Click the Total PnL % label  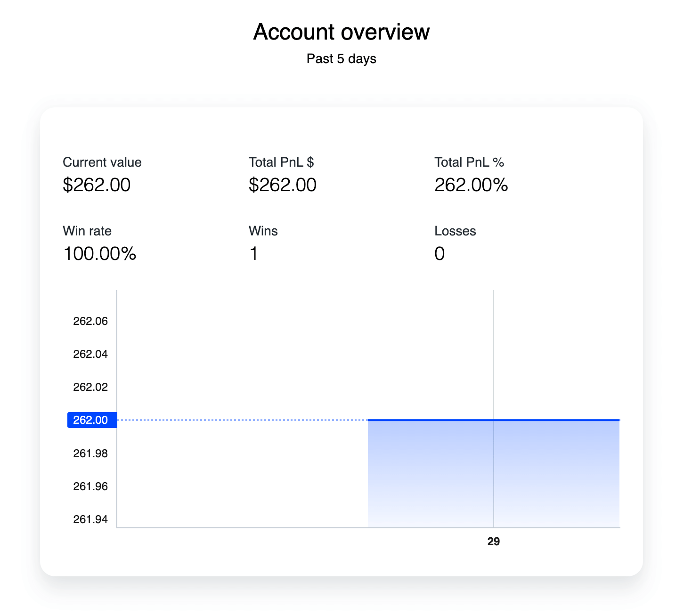(x=469, y=162)
